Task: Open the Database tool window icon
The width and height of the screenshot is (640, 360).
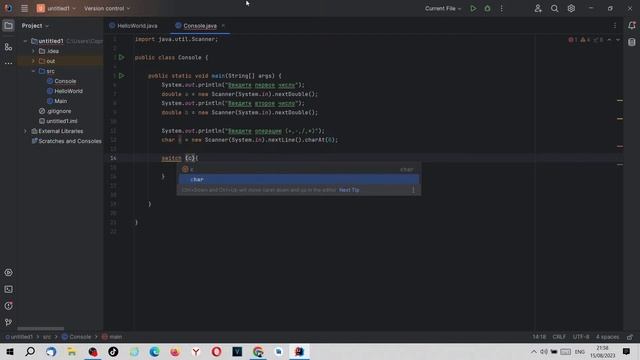Action: click(632, 42)
